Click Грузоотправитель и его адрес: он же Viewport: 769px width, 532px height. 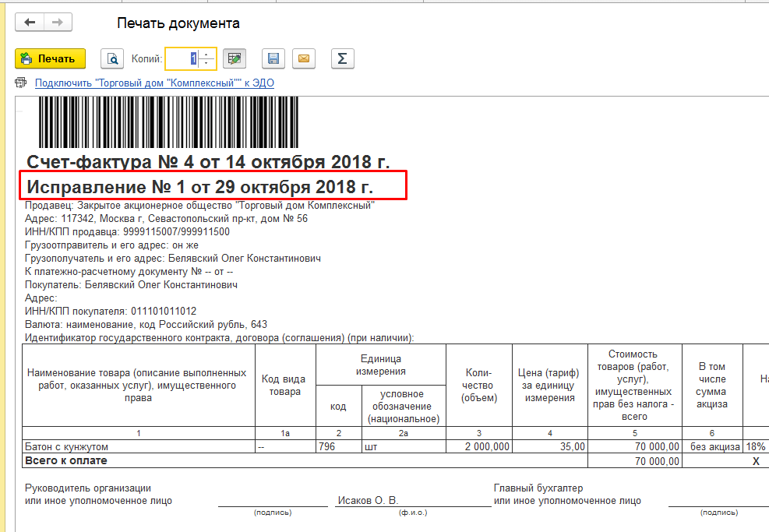point(111,245)
